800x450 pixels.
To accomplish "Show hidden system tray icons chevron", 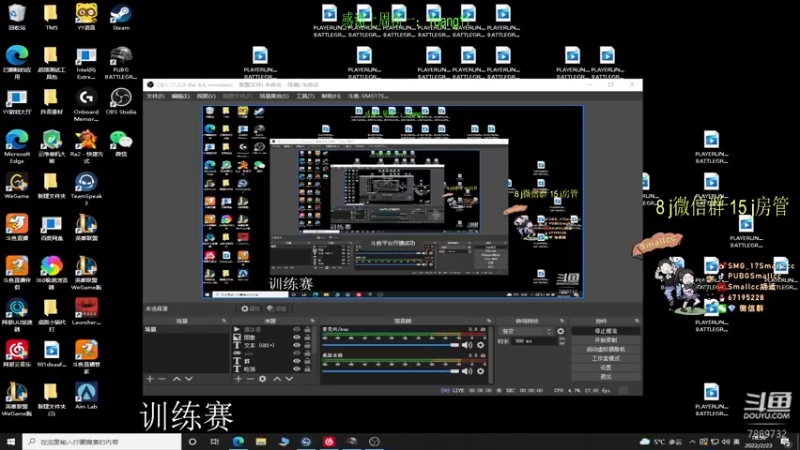I will coord(692,441).
